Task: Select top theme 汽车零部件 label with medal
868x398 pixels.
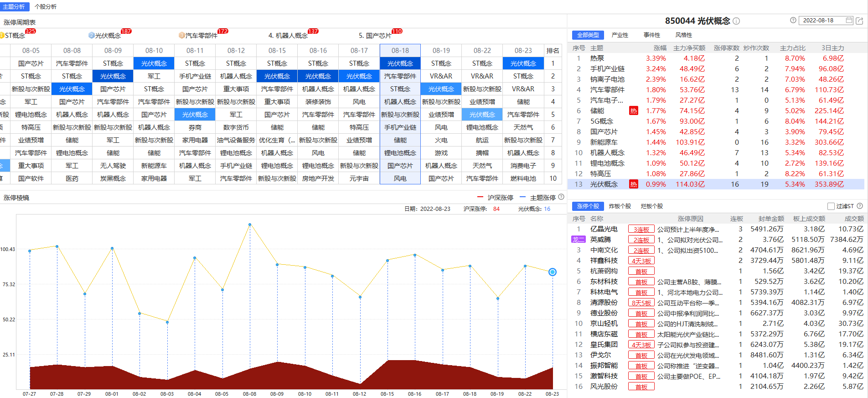Action: click(198, 36)
